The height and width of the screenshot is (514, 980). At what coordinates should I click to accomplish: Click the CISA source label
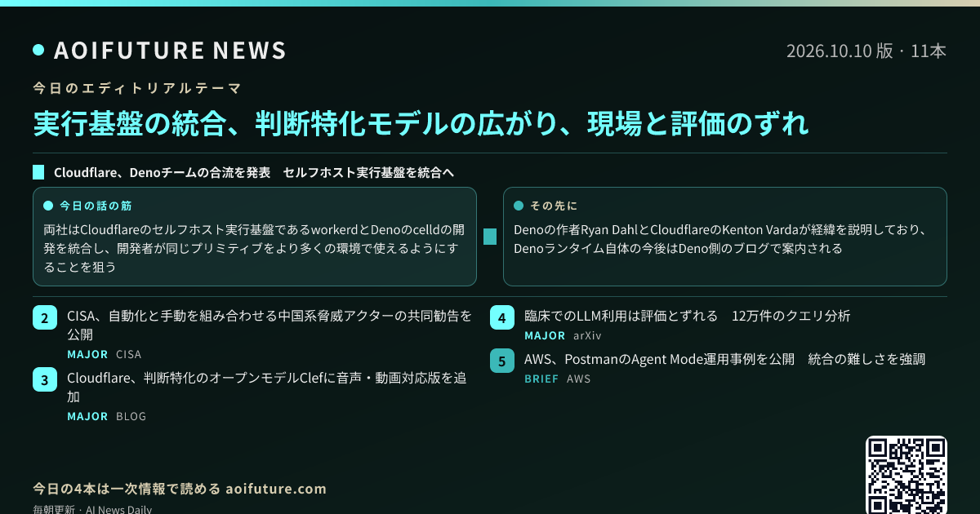(129, 354)
